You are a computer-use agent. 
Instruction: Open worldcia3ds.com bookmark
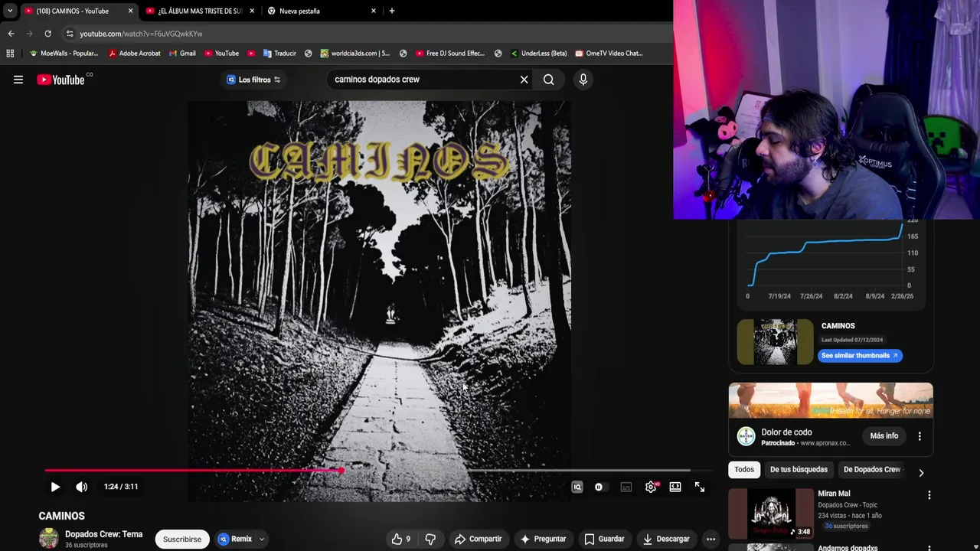point(354,54)
